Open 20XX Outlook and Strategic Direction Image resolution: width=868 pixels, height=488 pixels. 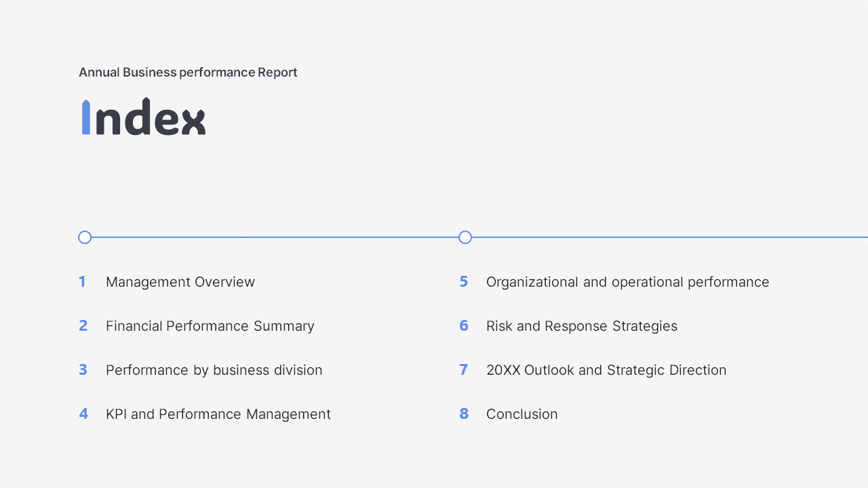[606, 370]
